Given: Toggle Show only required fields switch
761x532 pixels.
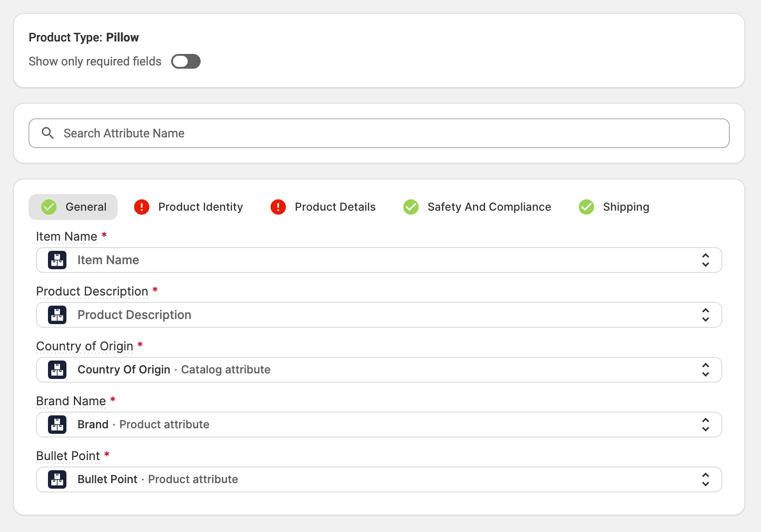Looking at the screenshot, I should coord(186,61).
